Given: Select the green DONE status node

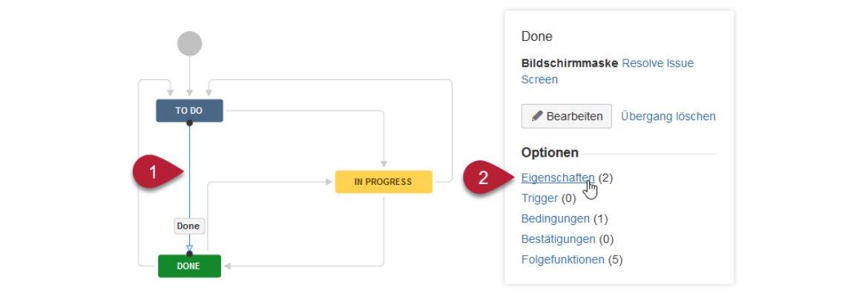Looking at the screenshot, I should 189,266.
